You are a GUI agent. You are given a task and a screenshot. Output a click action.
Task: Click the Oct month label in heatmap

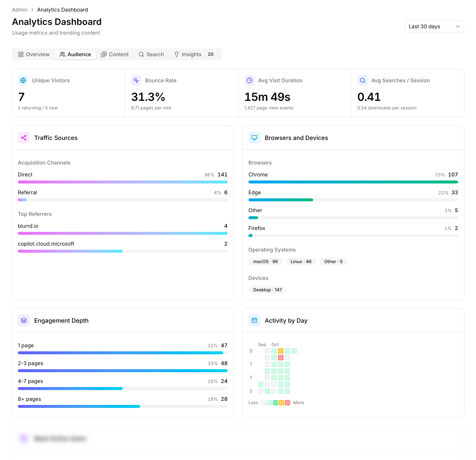tap(275, 345)
